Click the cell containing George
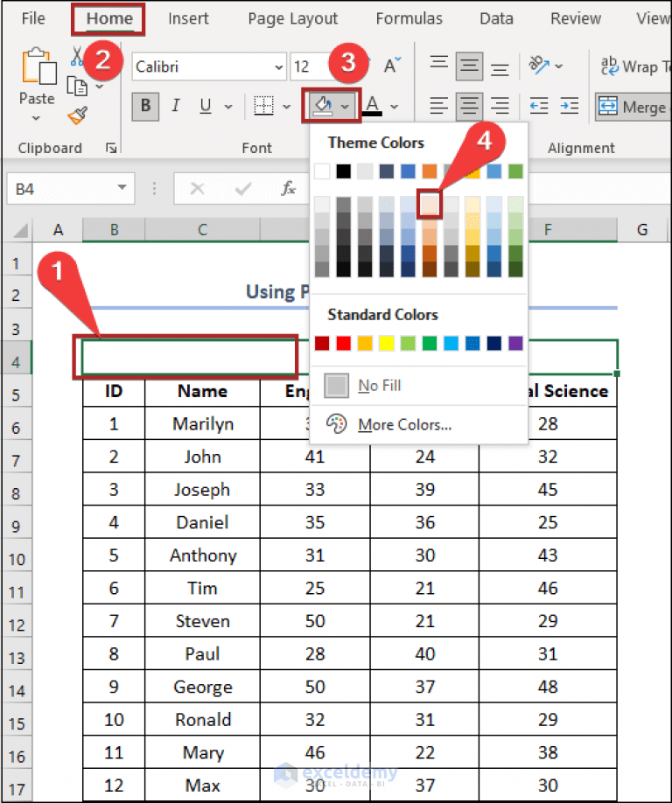This screenshot has height=803, width=672. [202, 687]
